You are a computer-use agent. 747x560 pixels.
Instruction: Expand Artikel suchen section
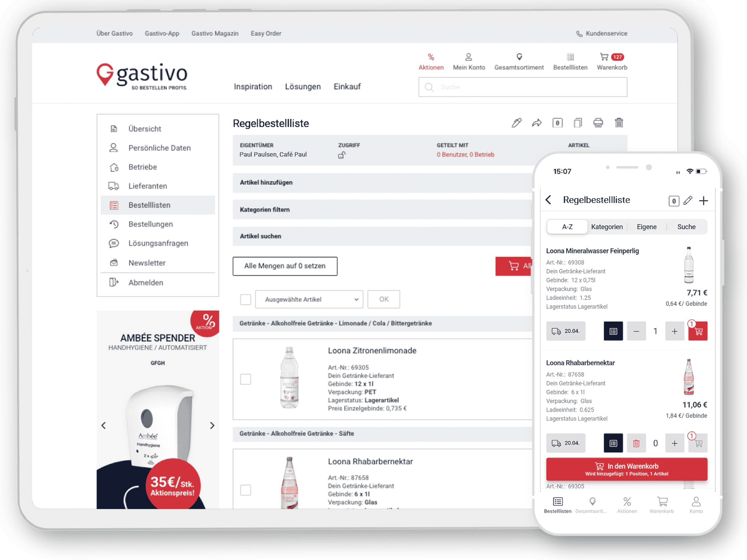click(x=383, y=236)
